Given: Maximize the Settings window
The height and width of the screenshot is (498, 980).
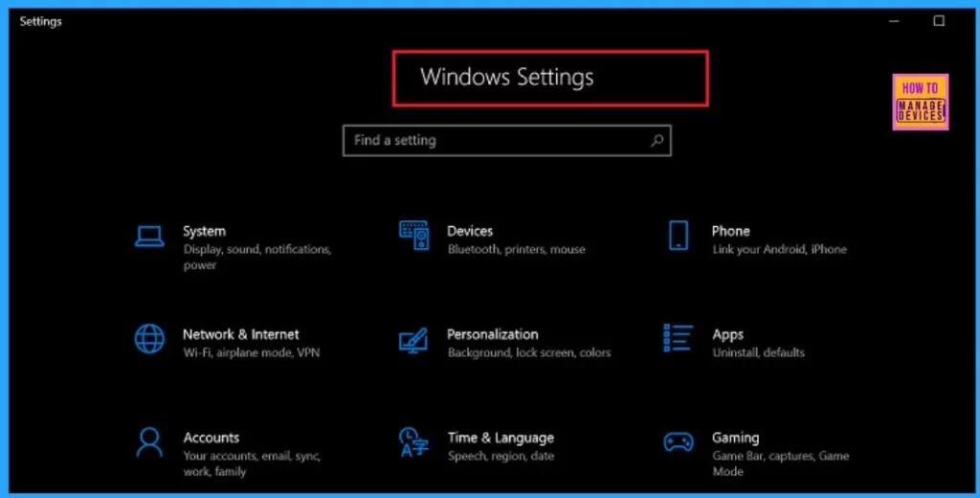Looking at the screenshot, I should [x=939, y=21].
